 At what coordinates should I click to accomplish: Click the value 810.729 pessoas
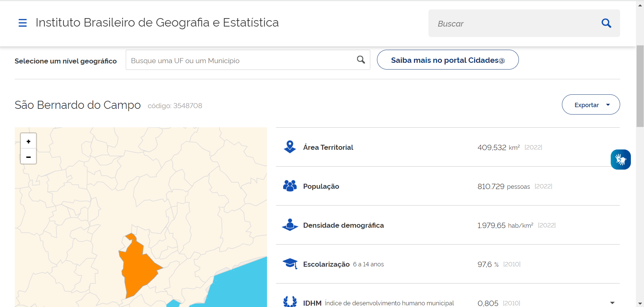click(x=503, y=186)
